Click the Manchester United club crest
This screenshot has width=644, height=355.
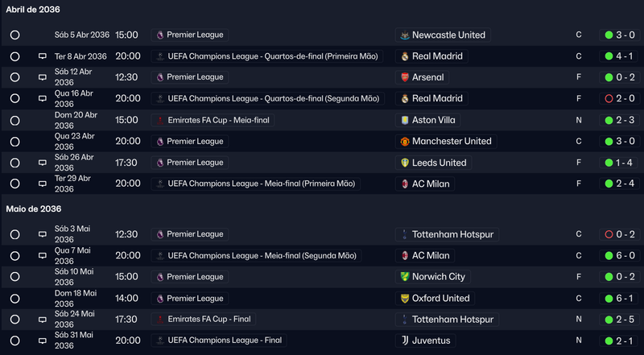tap(405, 142)
